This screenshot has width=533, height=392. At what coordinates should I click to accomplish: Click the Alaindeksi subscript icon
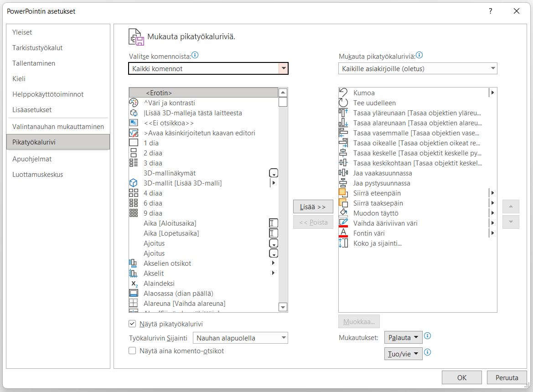134,284
